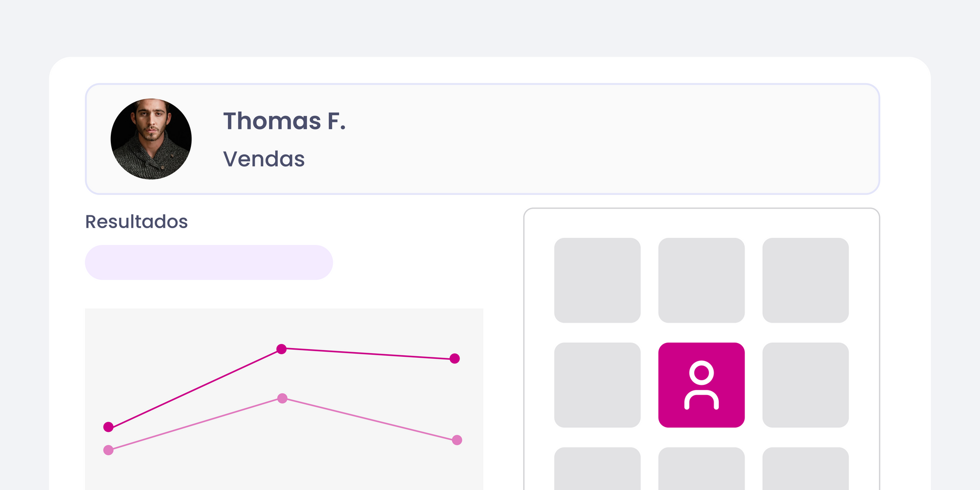Select the bottom-left gray tile in the grid

pyautogui.click(x=597, y=470)
